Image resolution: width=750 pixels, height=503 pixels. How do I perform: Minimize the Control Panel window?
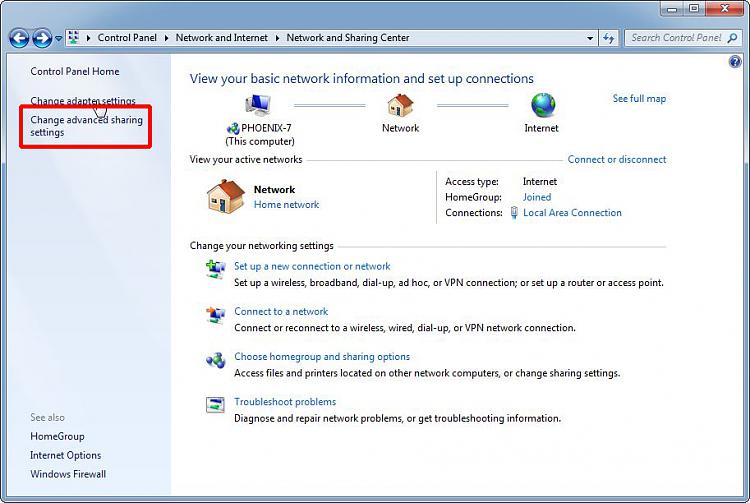click(x=673, y=8)
